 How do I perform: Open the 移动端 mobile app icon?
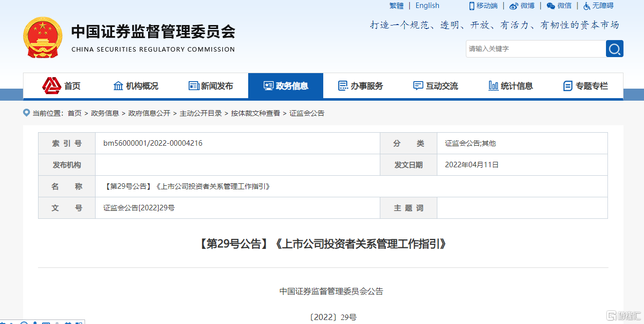click(x=471, y=6)
